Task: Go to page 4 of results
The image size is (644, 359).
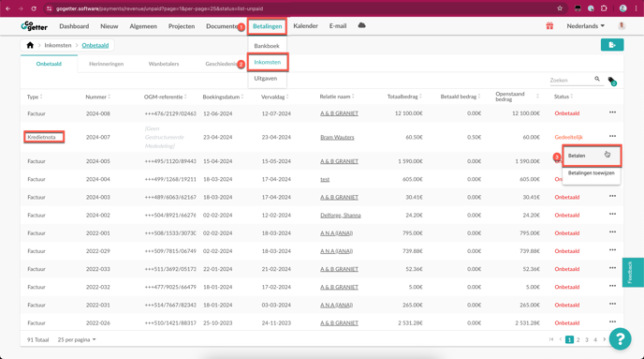Action: click(x=595, y=339)
